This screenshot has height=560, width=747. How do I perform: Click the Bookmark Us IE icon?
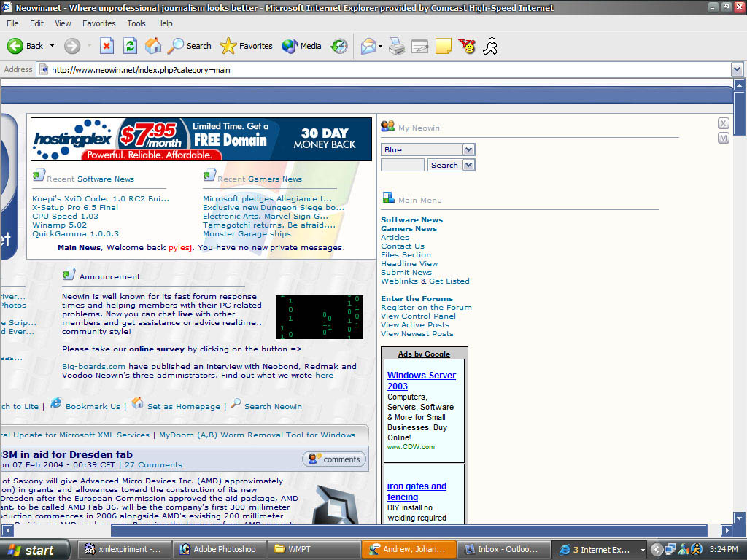[x=56, y=402]
